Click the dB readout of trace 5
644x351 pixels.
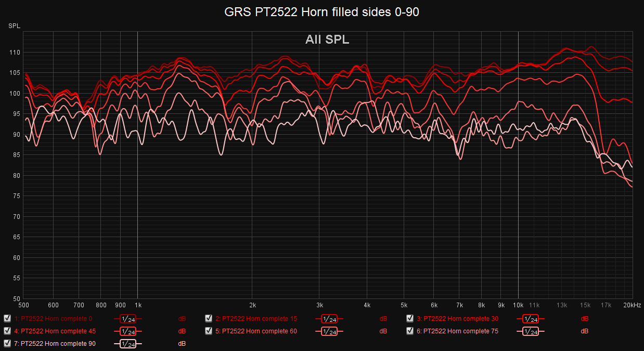(383, 331)
